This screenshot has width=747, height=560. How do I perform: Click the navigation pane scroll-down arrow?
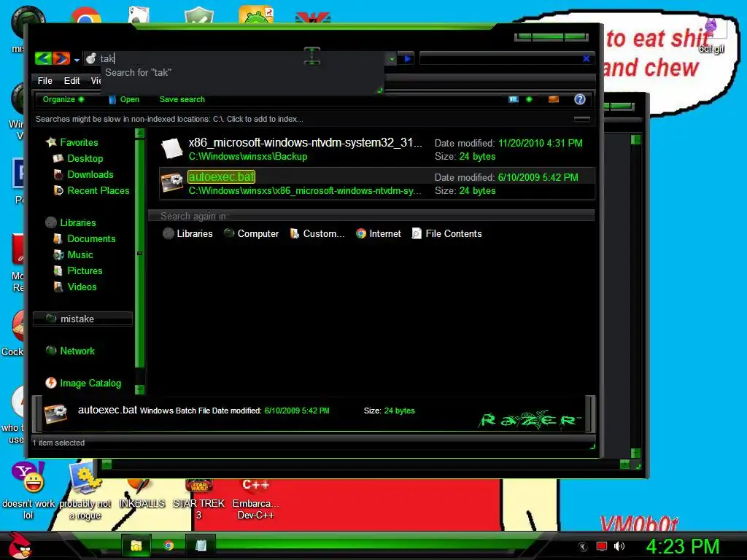click(139, 389)
